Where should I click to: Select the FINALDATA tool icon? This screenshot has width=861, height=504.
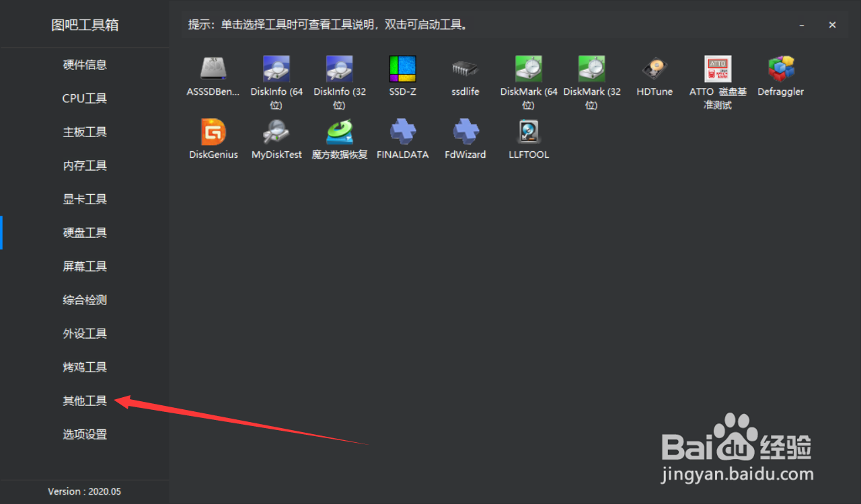(x=403, y=132)
